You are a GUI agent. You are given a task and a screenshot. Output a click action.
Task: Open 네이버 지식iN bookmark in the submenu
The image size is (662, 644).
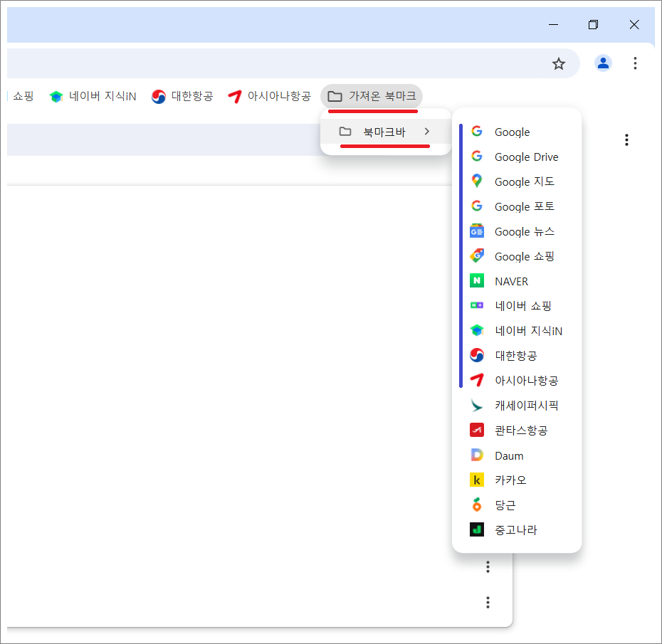pyautogui.click(x=517, y=331)
